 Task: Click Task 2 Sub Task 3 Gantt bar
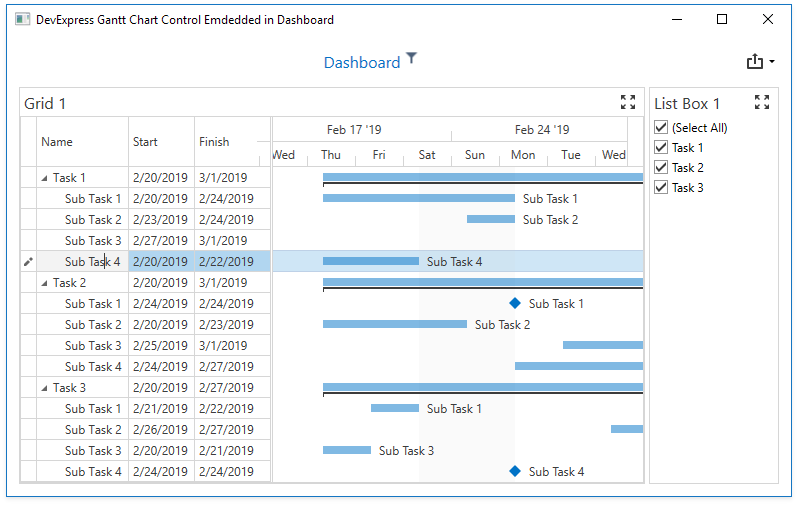click(603, 345)
